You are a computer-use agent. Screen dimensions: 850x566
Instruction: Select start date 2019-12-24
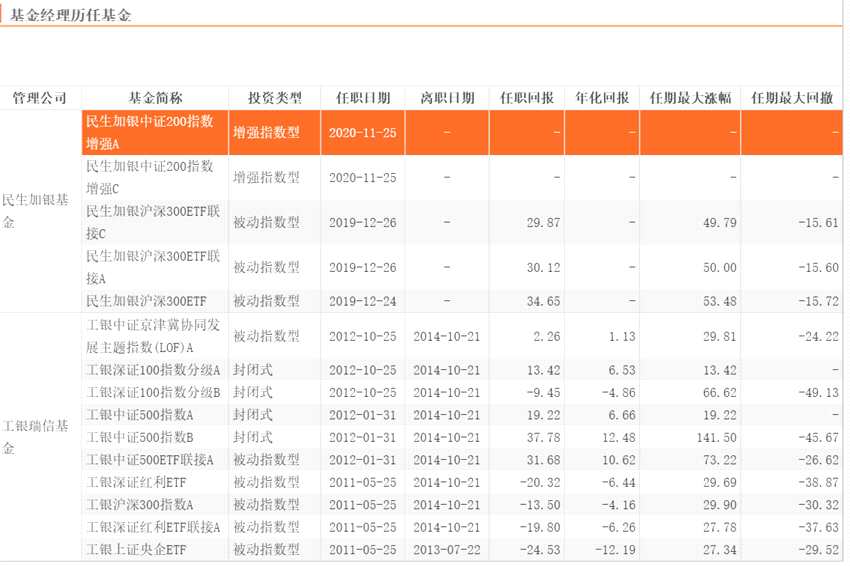(363, 301)
